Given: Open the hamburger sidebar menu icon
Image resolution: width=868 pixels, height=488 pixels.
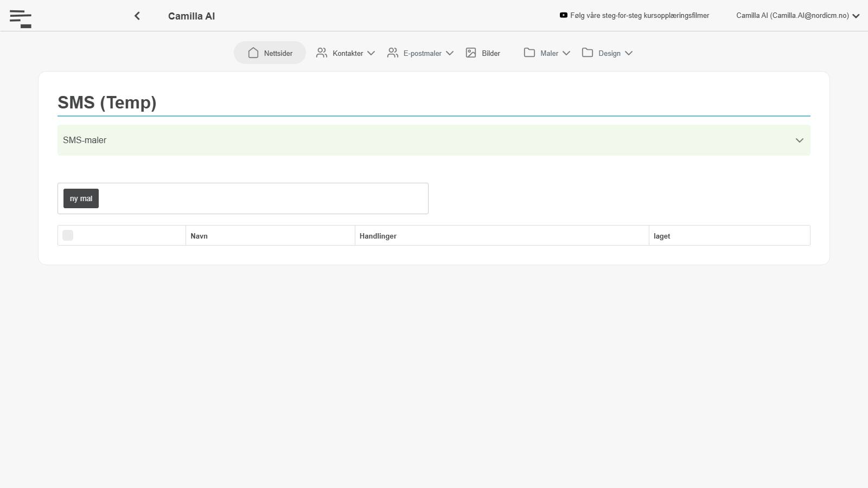Looking at the screenshot, I should click(21, 18).
